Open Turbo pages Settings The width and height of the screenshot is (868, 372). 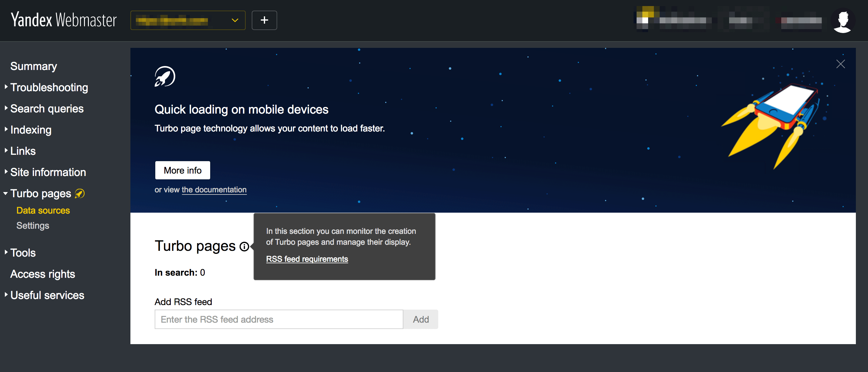click(33, 226)
